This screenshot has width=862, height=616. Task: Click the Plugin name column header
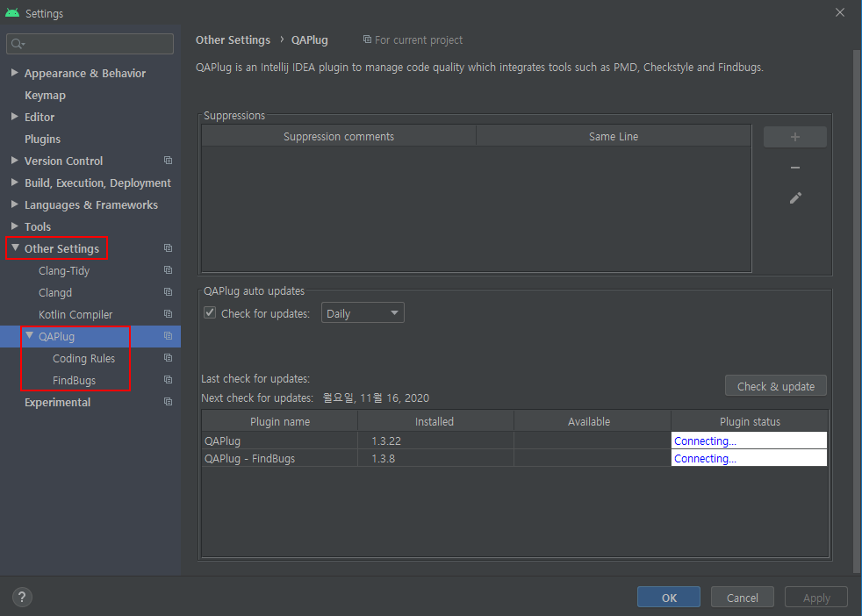pos(280,421)
